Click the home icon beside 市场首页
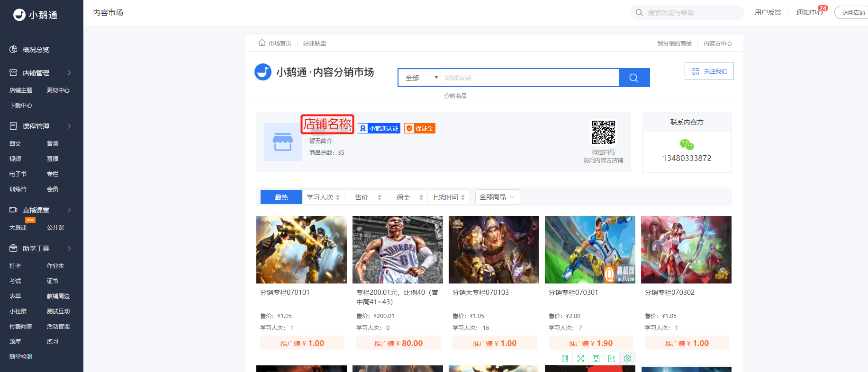 tap(262, 43)
